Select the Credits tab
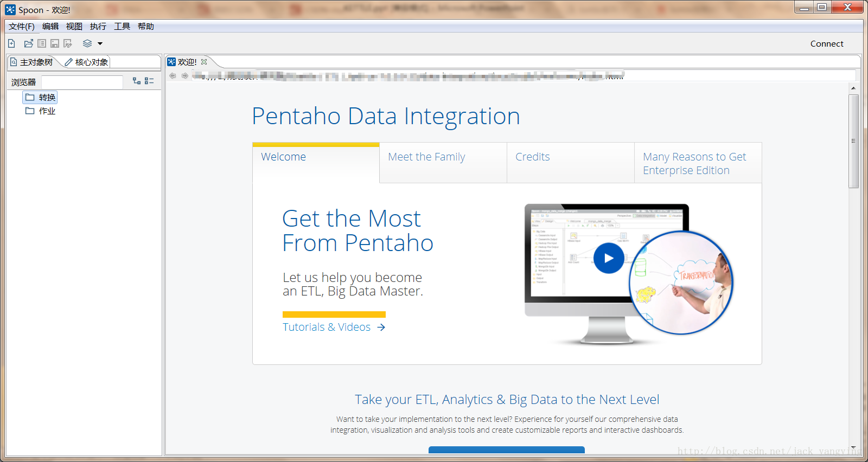This screenshot has height=462, width=868. (571, 163)
